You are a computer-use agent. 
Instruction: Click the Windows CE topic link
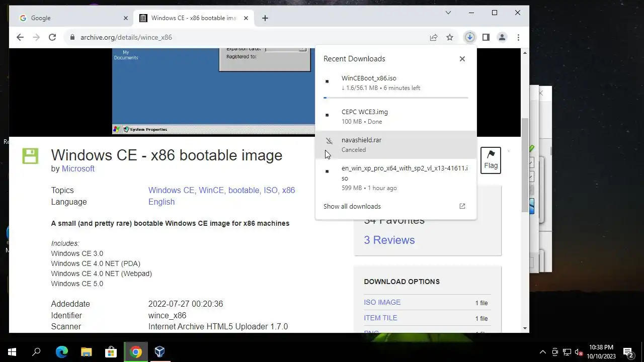click(x=171, y=190)
